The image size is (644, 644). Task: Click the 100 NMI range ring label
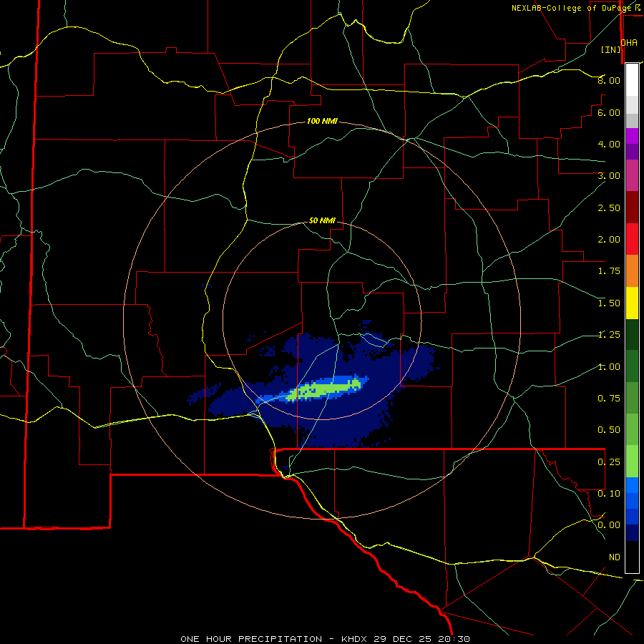click(x=322, y=121)
